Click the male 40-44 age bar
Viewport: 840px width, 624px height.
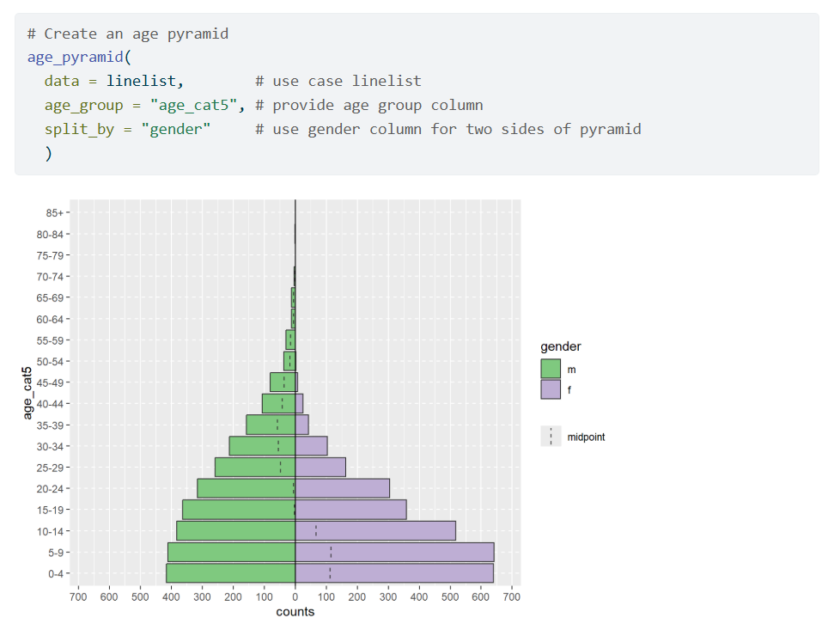(278, 403)
